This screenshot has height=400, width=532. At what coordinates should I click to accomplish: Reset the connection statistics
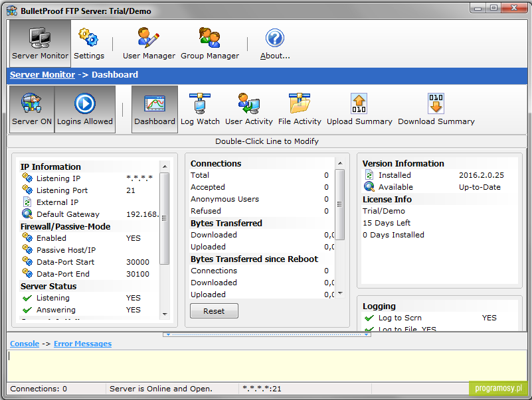tap(214, 311)
